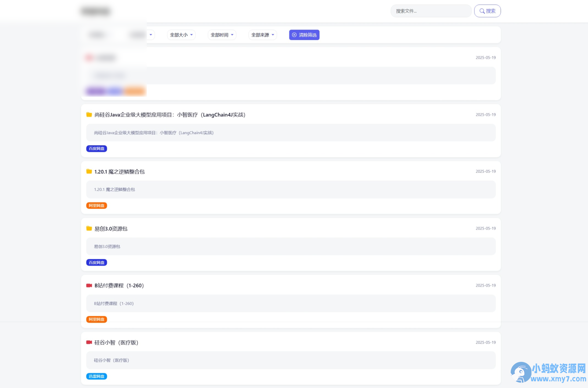Expand the 全部来源 filter dropdown
588x388 pixels.
pos(262,35)
